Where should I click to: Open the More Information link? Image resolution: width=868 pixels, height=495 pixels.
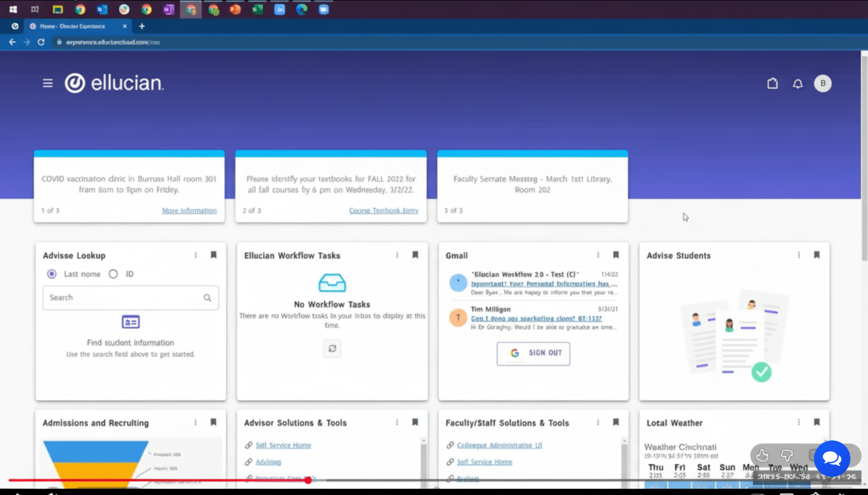[189, 210]
